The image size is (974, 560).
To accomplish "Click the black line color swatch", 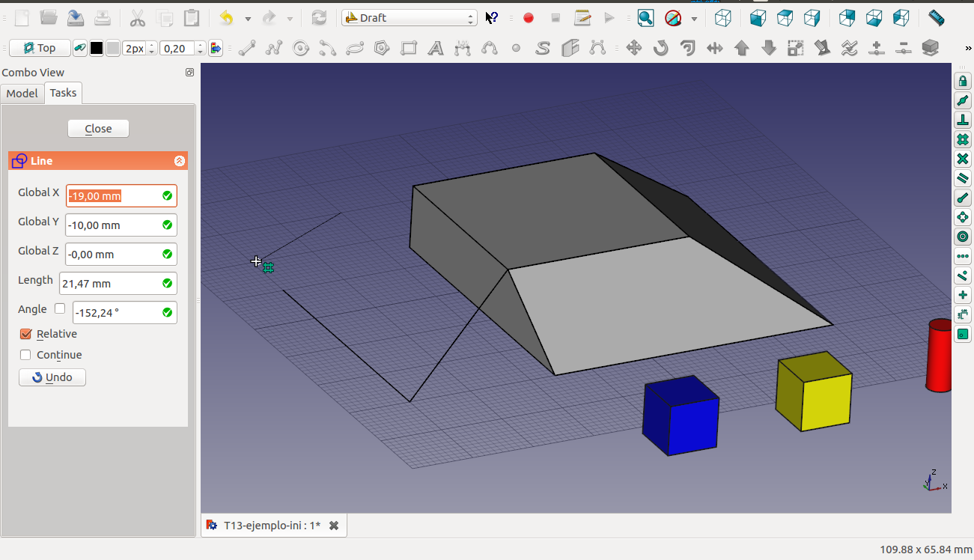I will (x=97, y=49).
